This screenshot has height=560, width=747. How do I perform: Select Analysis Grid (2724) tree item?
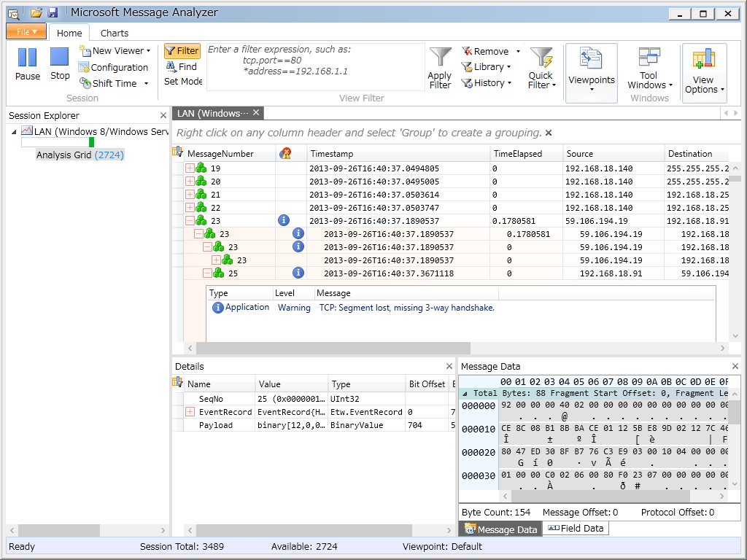(x=80, y=155)
